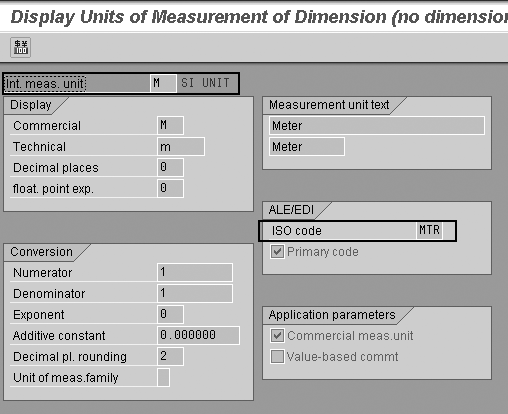Enable the Value-based commt checkbox
Viewport: 508px width, 414px height.
[x=277, y=357]
